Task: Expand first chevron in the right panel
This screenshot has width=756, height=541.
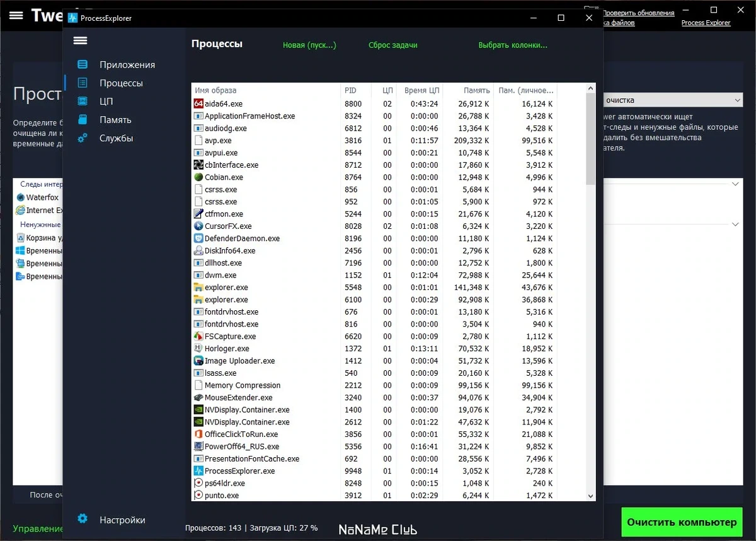Action: tap(735, 184)
